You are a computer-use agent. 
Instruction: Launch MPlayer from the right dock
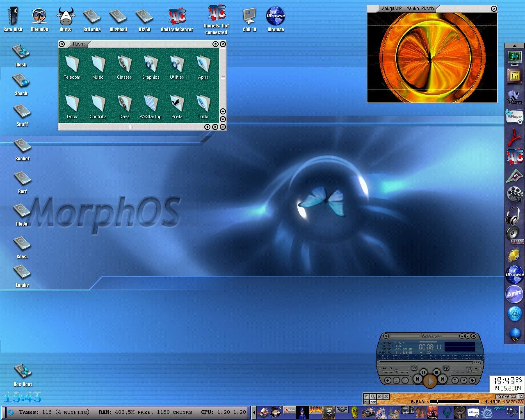[x=514, y=116]
